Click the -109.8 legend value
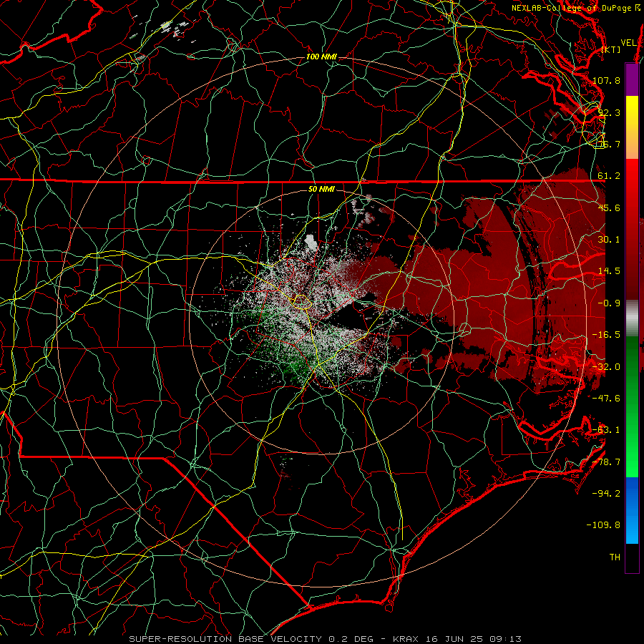Screen dimensions: 644x644 [x=603, y=525]
